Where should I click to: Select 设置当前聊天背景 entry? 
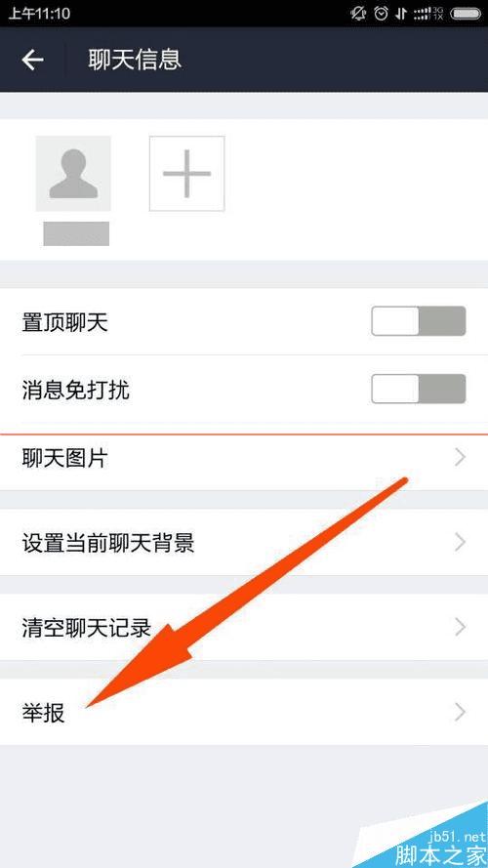click(244, 543)
